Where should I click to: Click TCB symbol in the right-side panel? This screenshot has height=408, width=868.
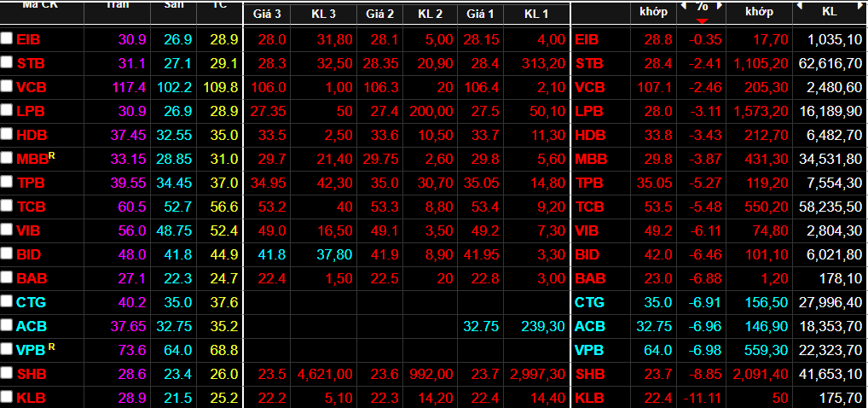(x=589, y=207)
